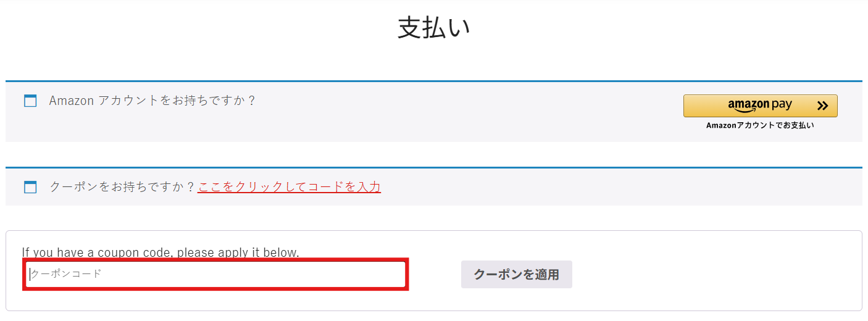Focus the クーポンコード input field
The image size is (868, 321).
point(216,274)
